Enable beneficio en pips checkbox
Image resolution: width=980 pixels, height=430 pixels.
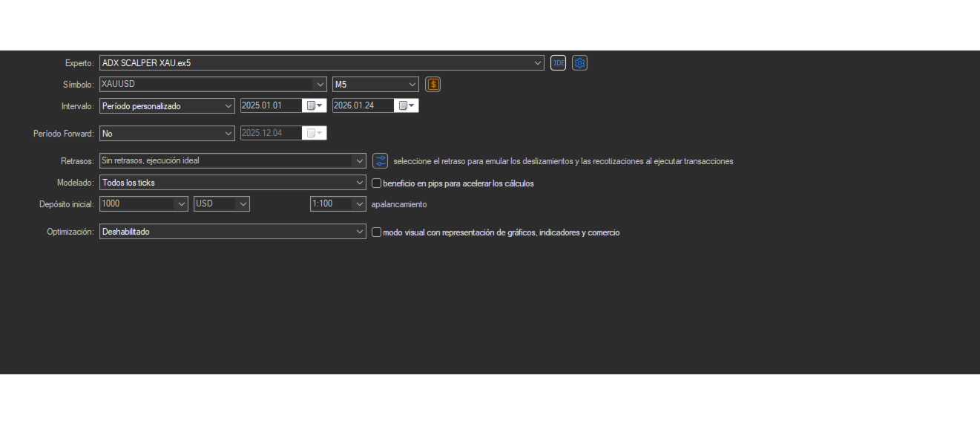[x=376, y=183]
